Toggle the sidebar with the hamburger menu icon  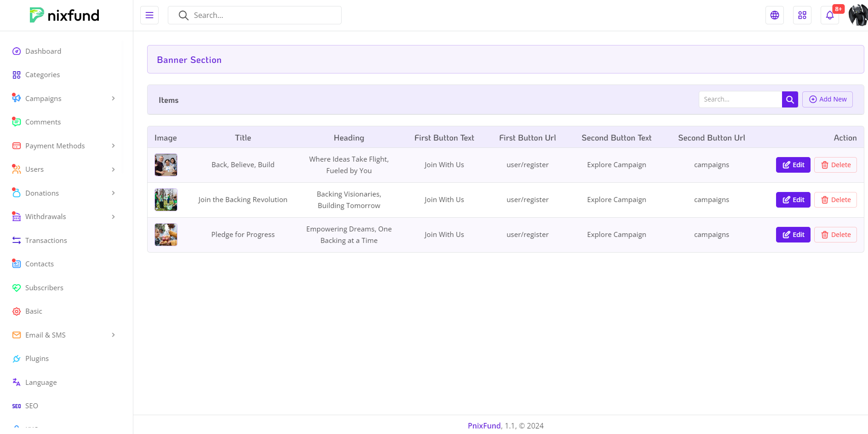click(x=149, y=15)
